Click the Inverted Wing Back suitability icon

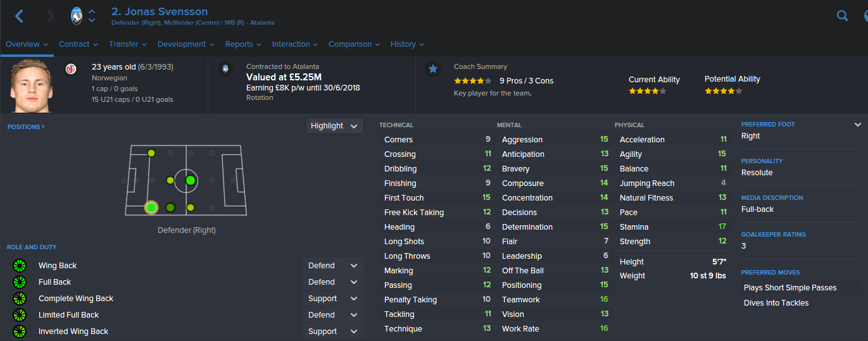point(20,332)
